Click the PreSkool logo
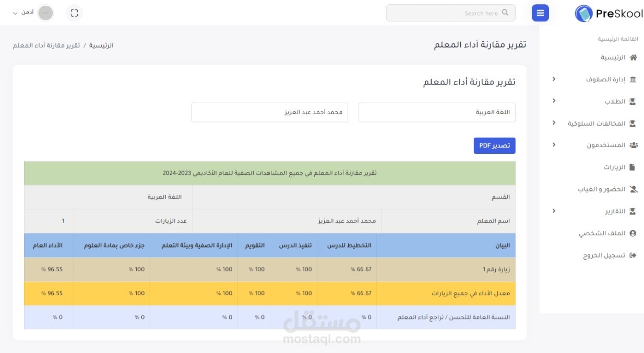Viewport: 644px width, 353px height. click(x=609, y=14)
